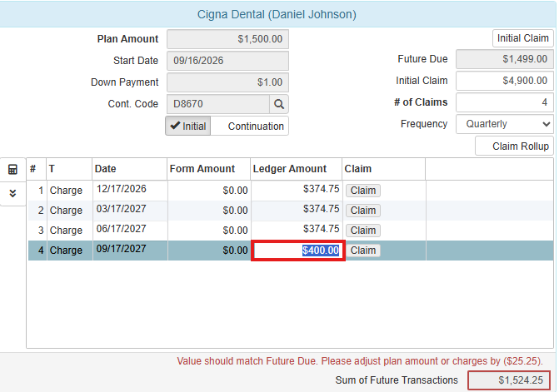Click the $0.00 form amount in row 4

point(235,251)
